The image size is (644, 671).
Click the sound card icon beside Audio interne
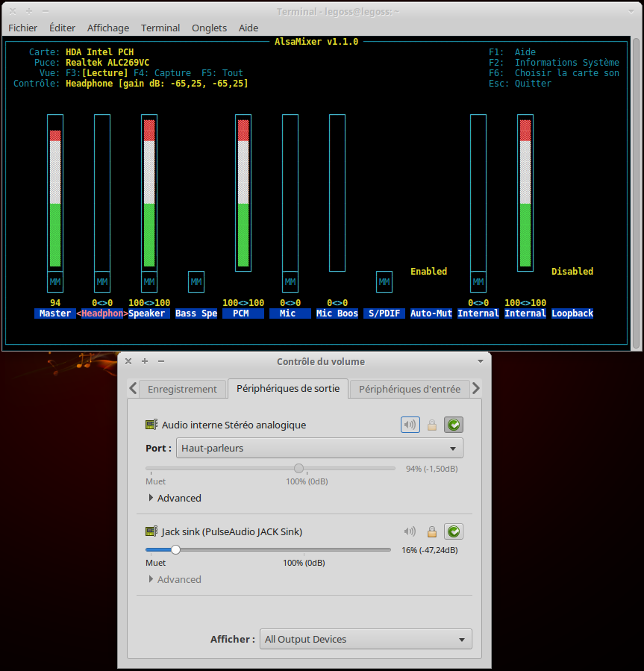[x=151, y=425]
